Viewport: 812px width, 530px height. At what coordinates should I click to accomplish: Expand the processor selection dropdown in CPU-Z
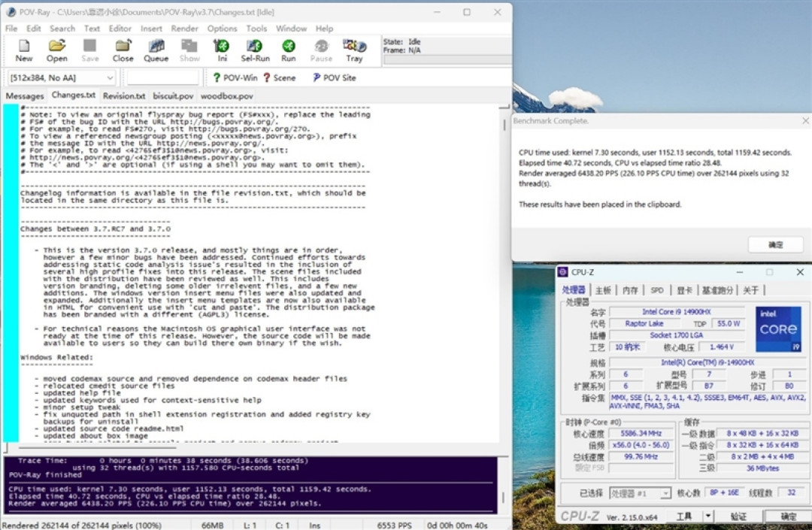pyautogui.click(x=665, y=493)
